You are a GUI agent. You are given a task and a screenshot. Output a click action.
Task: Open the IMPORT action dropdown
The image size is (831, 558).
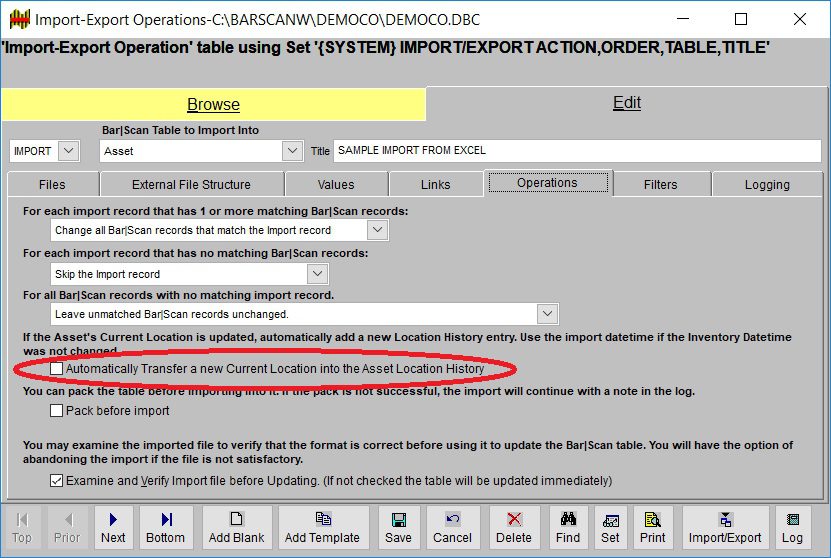68,151
